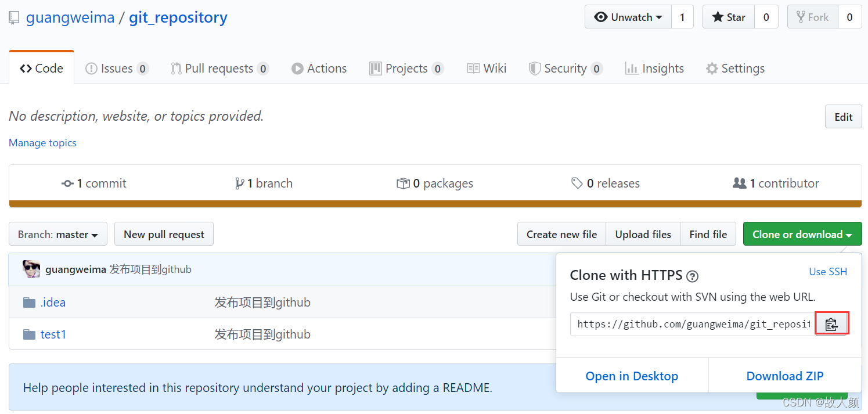Click test1 row commit message 发布项目到github

(262, 334)
